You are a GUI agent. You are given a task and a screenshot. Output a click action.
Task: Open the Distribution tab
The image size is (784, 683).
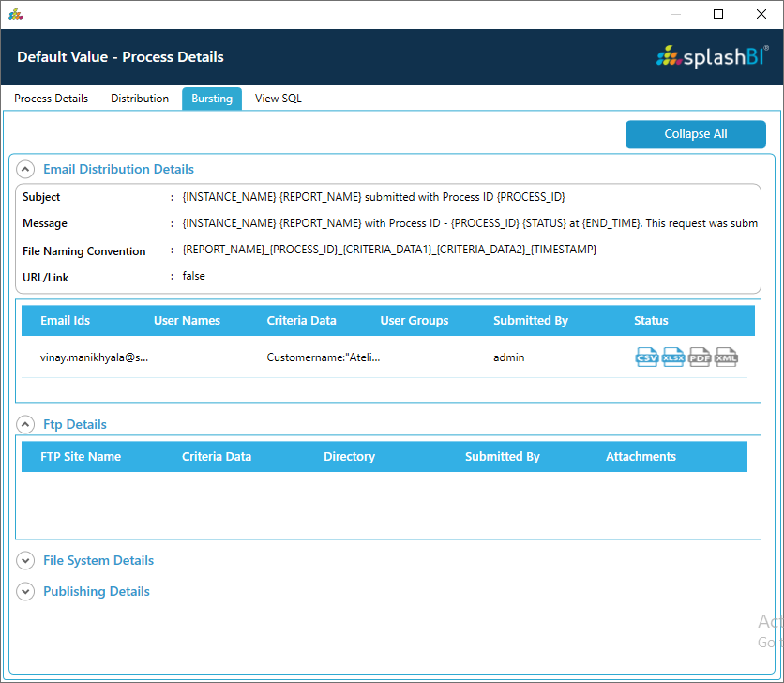(140, 99)
